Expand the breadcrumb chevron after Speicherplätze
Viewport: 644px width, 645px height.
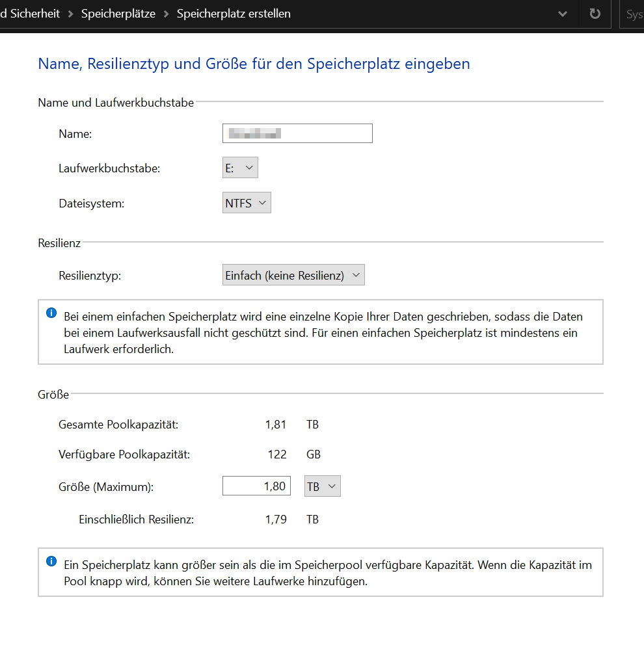pos(167,14)
